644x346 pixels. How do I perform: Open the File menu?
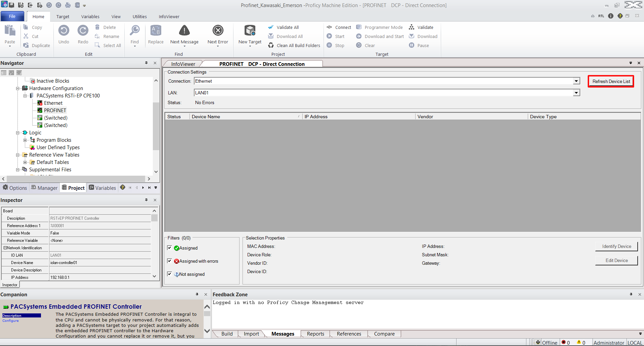[x=12, y=16]
